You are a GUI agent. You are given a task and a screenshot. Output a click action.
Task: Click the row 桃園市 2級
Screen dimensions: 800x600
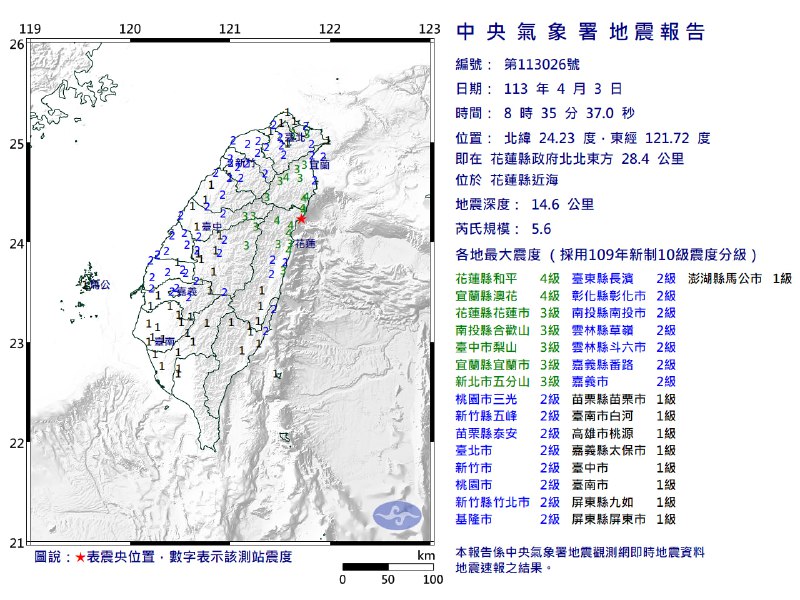[x=508, y=485]
